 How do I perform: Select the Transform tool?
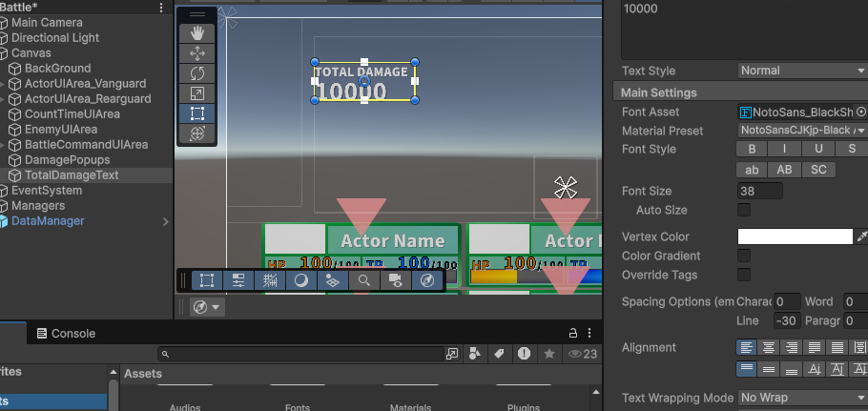click(197, 134)
